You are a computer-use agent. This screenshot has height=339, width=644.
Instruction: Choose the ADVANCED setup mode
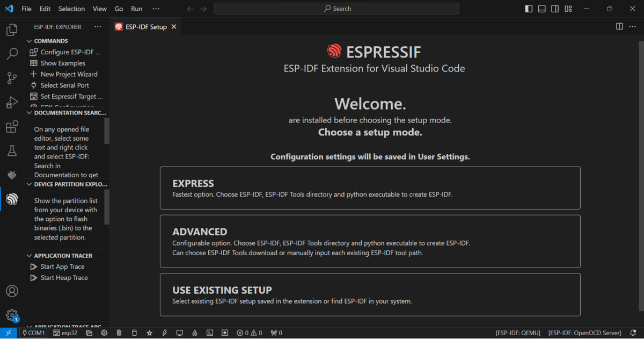370,241
